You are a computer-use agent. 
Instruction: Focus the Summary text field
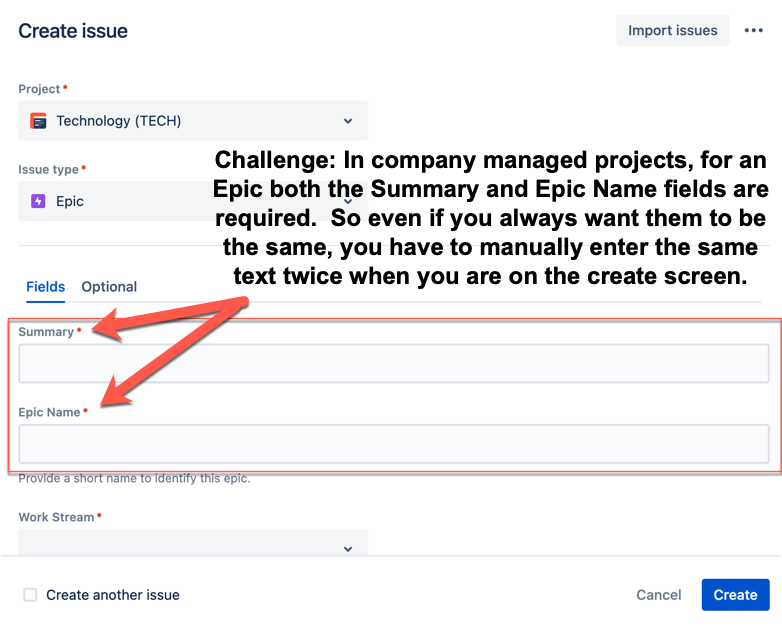coord(393,364)
